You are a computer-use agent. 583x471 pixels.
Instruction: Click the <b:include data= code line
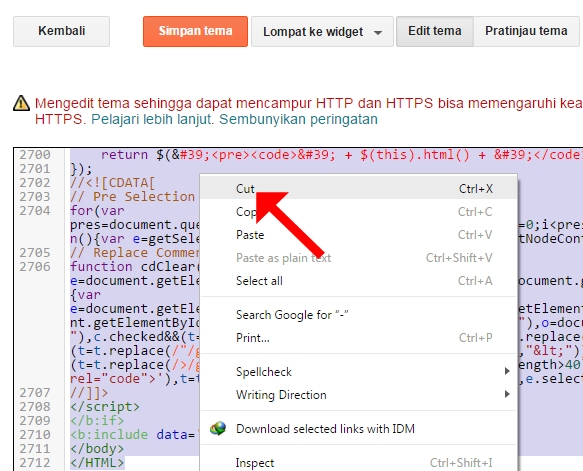135,435
